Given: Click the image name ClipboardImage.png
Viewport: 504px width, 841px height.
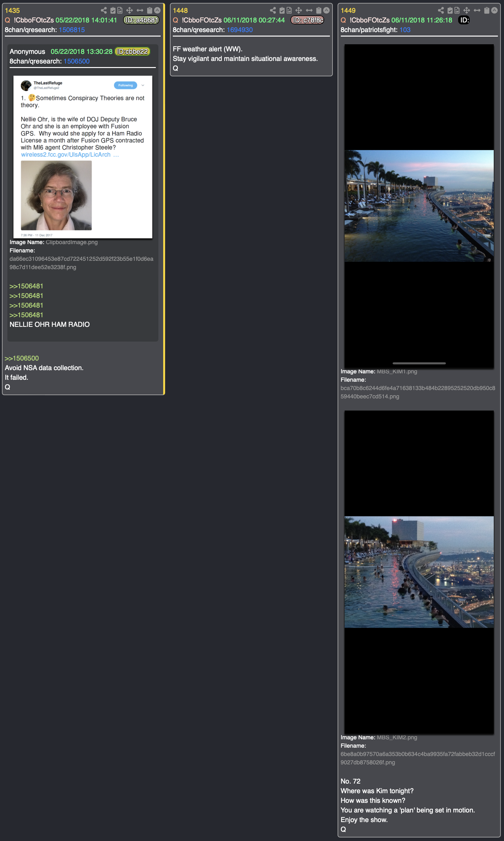Looking at the screenshot, I should click(72, 242).
